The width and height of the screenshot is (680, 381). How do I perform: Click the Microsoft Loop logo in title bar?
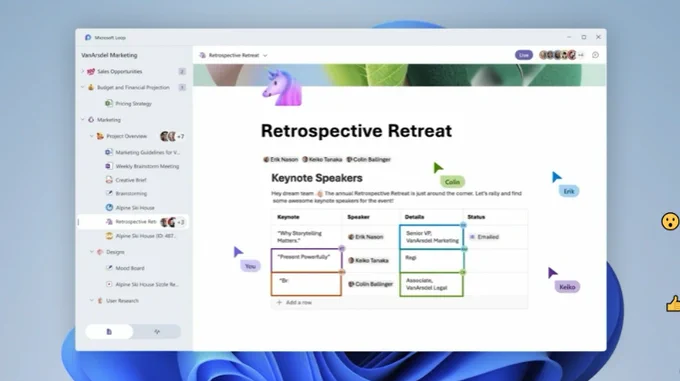click(88, 38)
